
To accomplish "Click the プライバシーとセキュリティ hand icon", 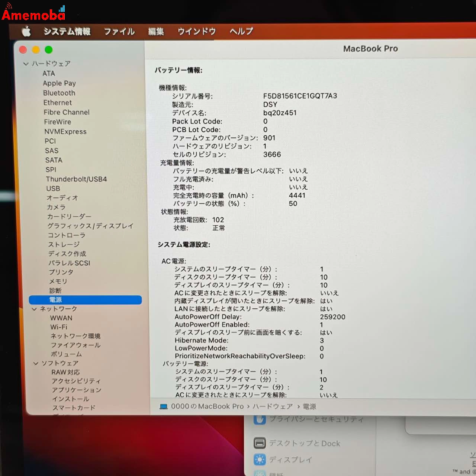I will click(x=259, y=419).
